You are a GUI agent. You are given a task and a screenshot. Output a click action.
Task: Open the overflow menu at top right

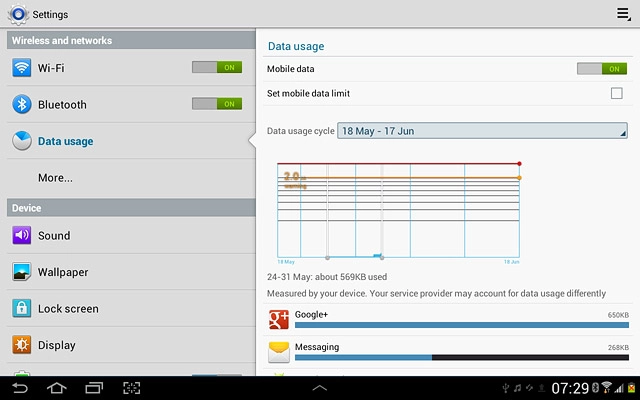pos(624,14)
